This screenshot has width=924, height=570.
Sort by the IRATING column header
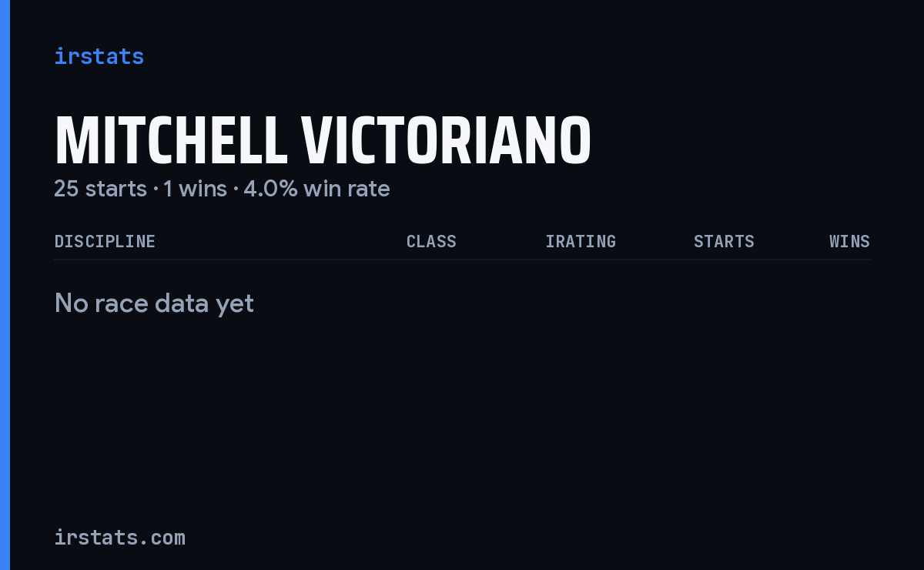coord(581,242)
